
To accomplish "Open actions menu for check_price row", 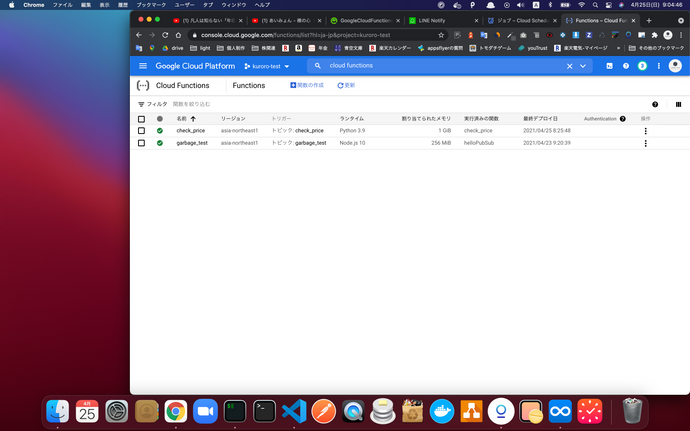I will pos(645,131).
